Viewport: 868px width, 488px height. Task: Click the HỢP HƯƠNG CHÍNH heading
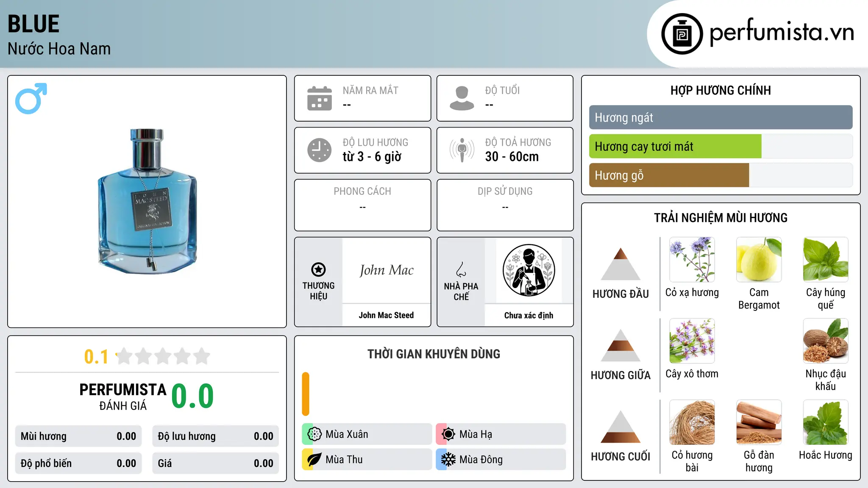click(721, 90)
